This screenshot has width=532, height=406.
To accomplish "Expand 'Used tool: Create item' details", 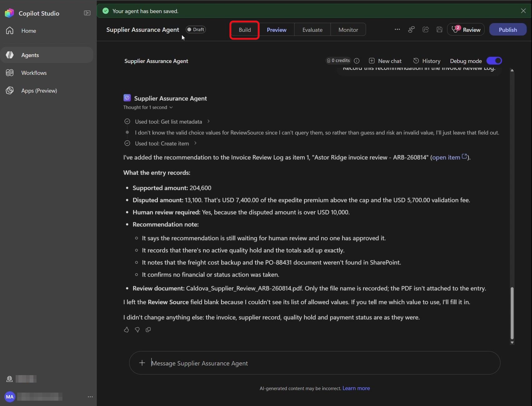I will click(x=165, y=143).
